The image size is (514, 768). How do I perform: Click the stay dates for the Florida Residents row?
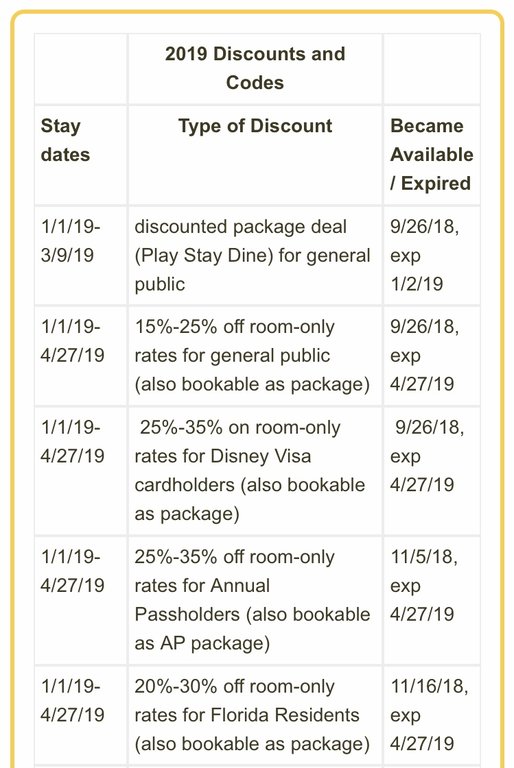(x=73, y=700)
